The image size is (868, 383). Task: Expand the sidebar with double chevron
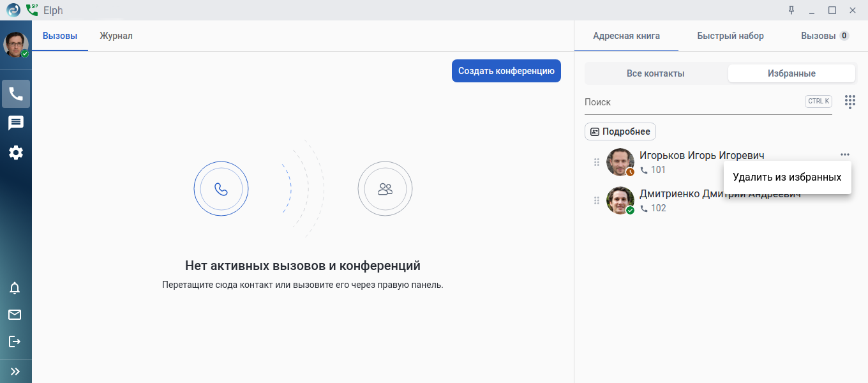point(16,371)
